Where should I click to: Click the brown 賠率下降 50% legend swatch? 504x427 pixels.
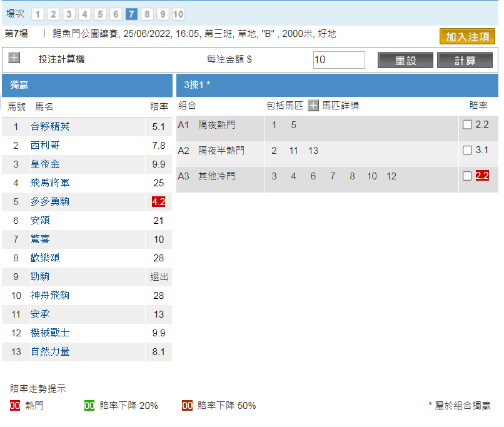click(187, 406)
